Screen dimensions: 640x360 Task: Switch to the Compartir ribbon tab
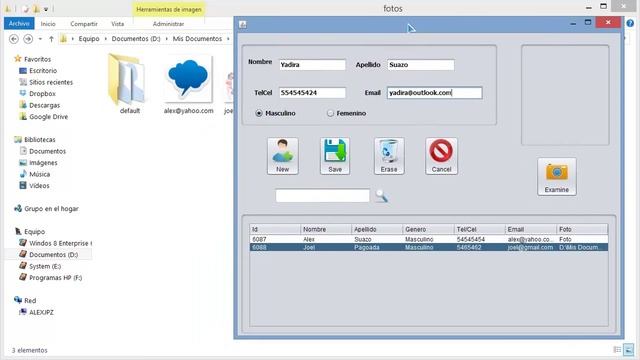(x=84, y=24)
